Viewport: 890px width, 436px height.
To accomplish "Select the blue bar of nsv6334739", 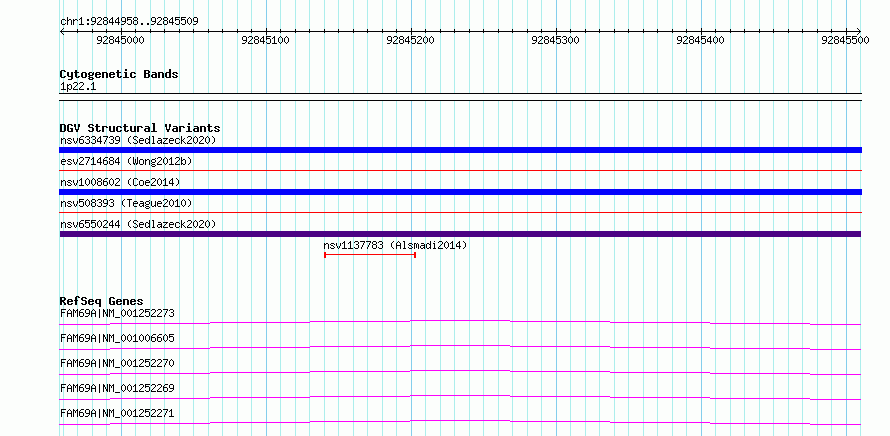I will pyautogui.click(x=460, y=150).
